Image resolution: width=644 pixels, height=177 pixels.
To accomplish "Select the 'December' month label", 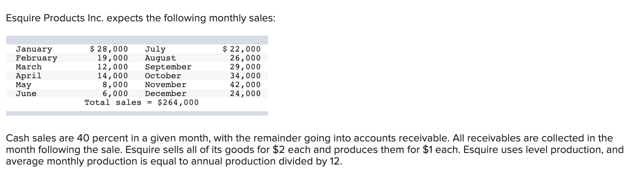I will tap(166, 93).
